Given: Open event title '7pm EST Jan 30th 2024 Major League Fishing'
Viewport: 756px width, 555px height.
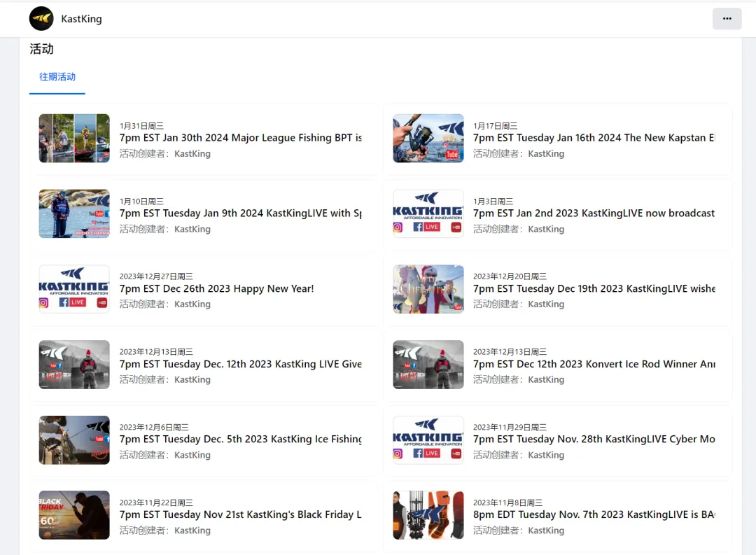Looking at the screenshot, I should coord(241,138).
